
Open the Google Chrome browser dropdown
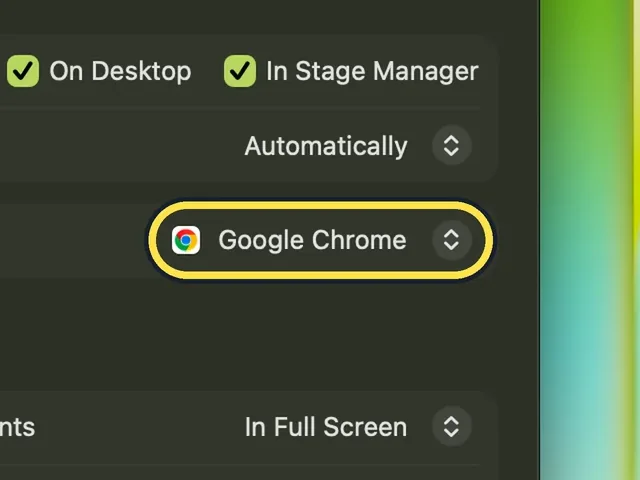(321, 240)
